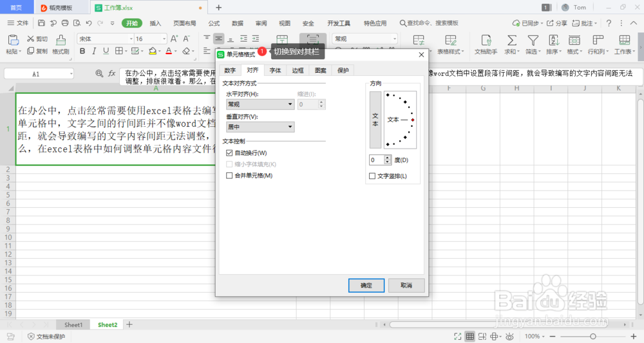
Task: Click the 求和 Sum icon
Action: (511, 40)
